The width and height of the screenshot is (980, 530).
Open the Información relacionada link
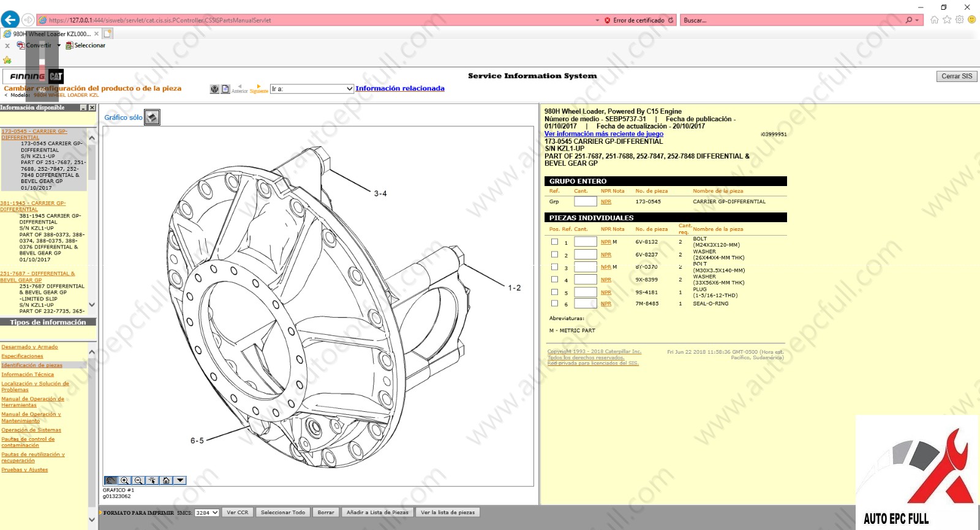400,88
